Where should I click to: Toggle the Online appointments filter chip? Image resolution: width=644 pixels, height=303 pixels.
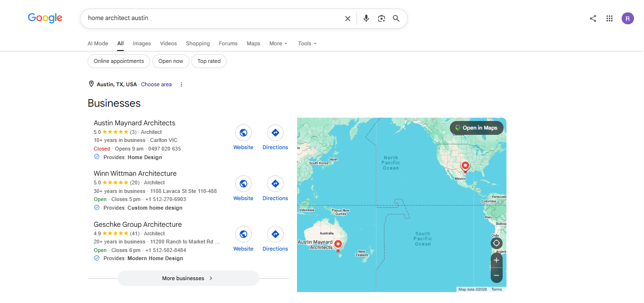tap(119, 61)
